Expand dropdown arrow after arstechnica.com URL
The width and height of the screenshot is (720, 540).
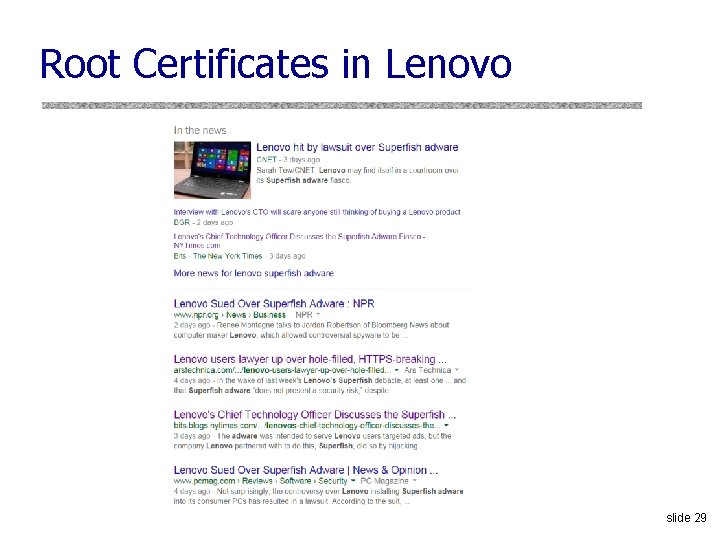397,370
